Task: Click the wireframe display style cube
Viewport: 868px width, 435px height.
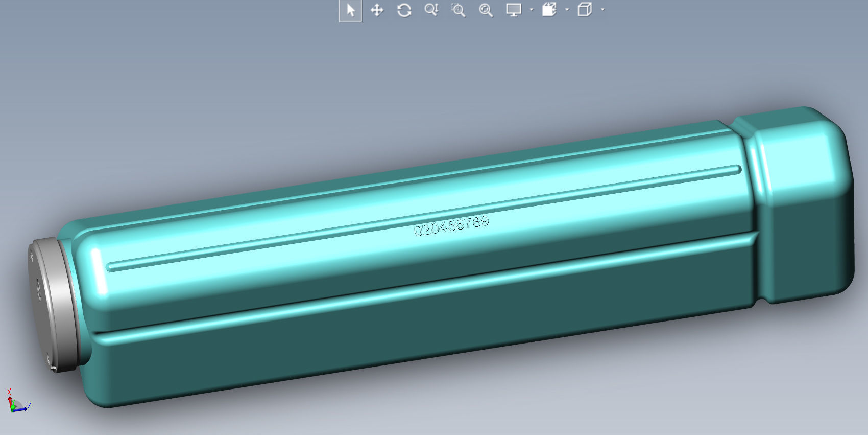Action: coord(585,10)
